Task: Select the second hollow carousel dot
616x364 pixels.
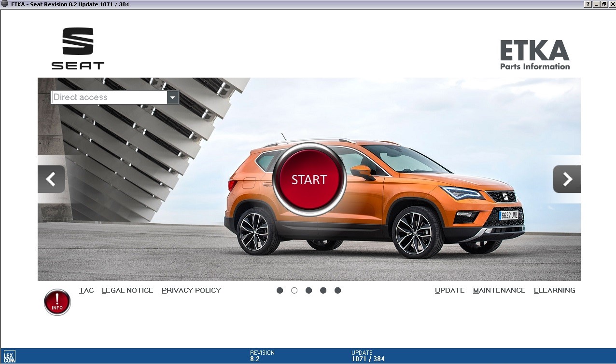Action: [x=294, y=290]
